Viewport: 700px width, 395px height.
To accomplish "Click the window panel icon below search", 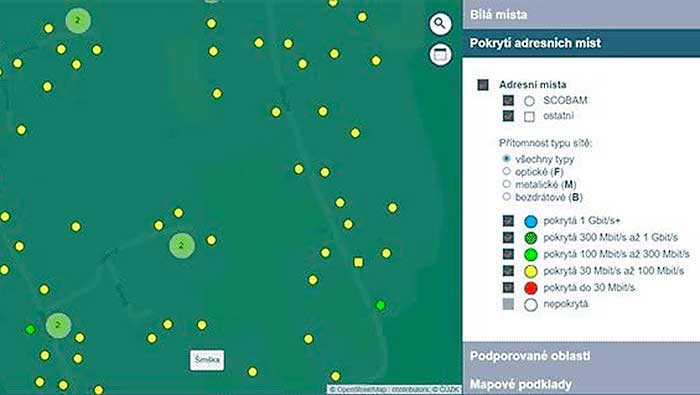I will tap(440, 54).
